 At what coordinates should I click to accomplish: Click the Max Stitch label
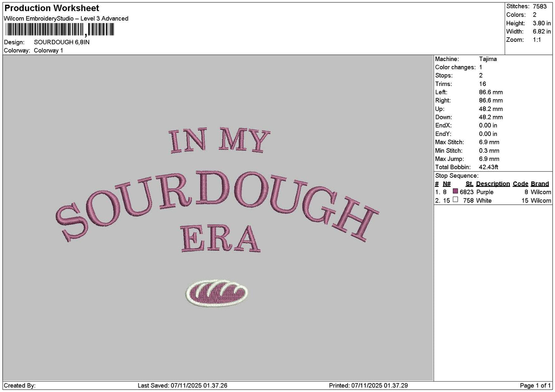[x=449, y=142]
